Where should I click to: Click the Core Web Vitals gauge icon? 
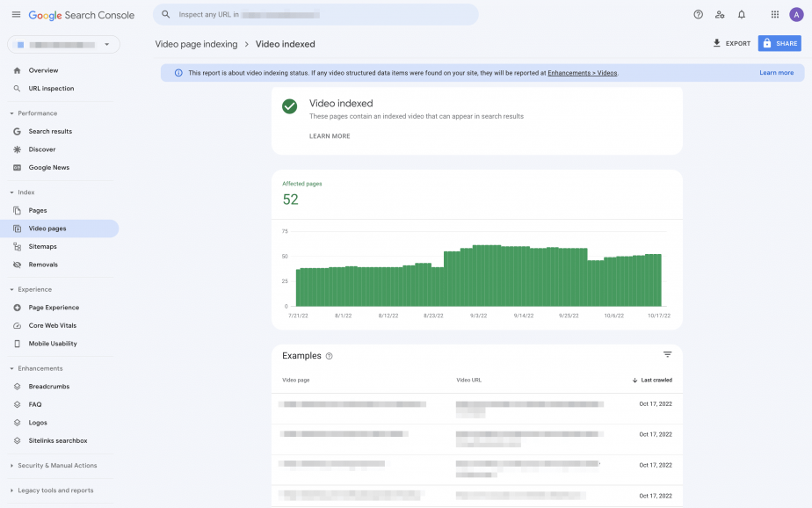click(17, 326)
